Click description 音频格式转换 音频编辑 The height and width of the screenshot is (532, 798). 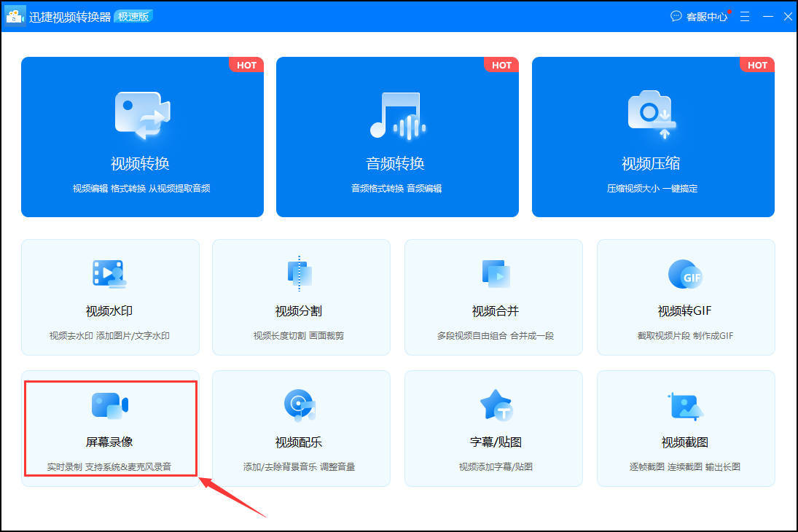tap(396, 188)
